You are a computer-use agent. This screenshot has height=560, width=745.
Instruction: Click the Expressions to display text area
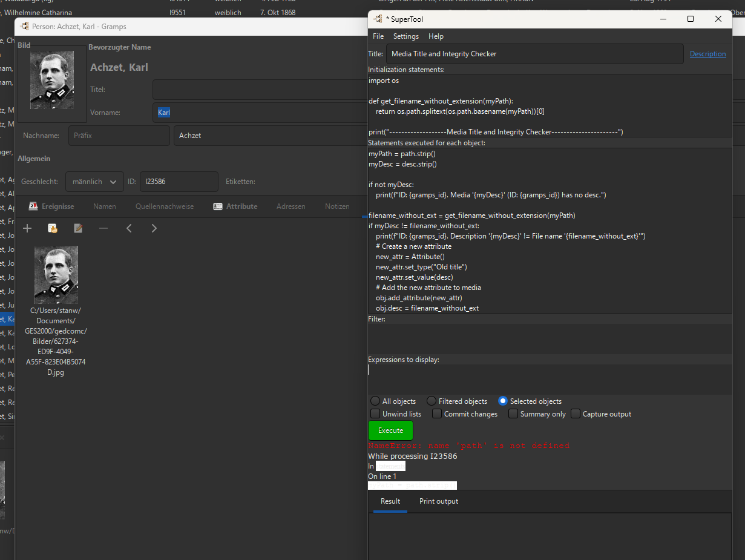click(x=550, y=380)
